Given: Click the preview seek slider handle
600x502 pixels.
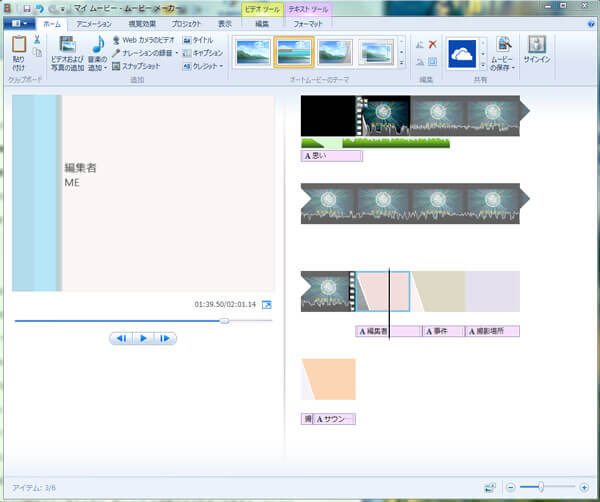Looking at the screenshot, I should 225,321.
